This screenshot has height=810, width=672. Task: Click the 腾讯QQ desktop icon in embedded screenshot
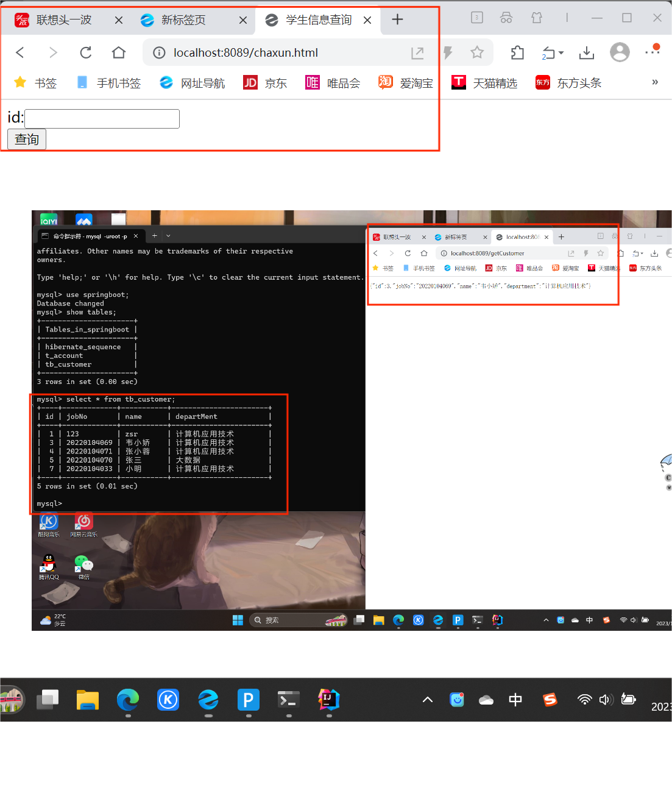pos(49,567)
